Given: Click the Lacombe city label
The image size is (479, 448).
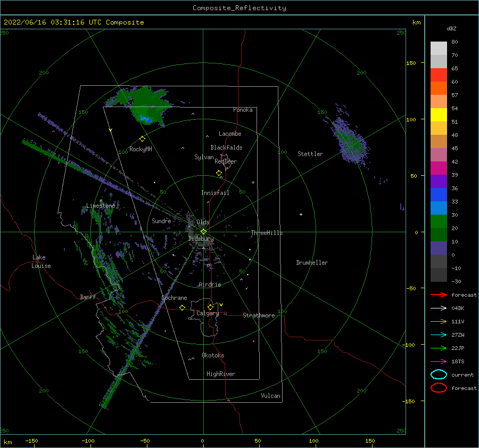Looking at the screenshot, I should 230,134.
